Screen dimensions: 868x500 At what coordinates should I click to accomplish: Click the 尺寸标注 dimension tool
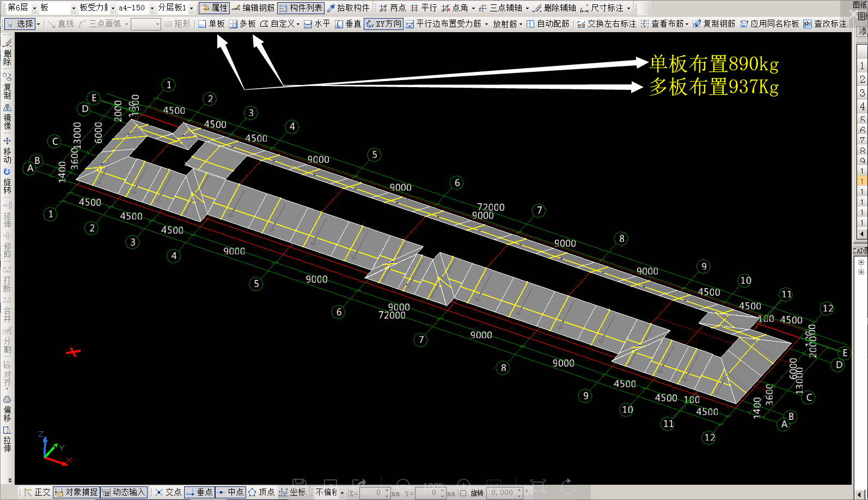point(602,8)
